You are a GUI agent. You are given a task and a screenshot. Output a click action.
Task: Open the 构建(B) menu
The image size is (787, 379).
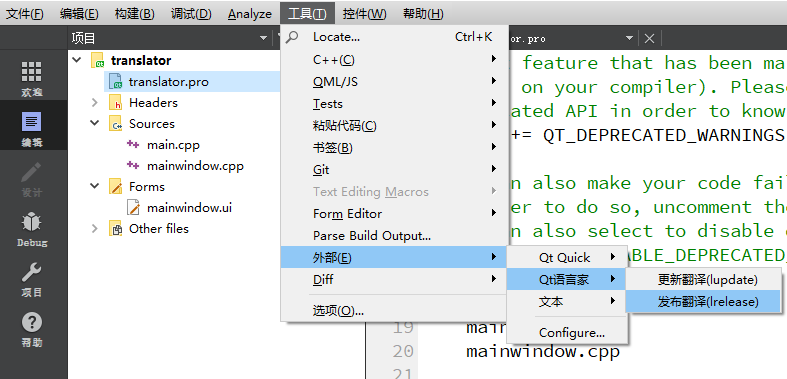pos(134,14)
